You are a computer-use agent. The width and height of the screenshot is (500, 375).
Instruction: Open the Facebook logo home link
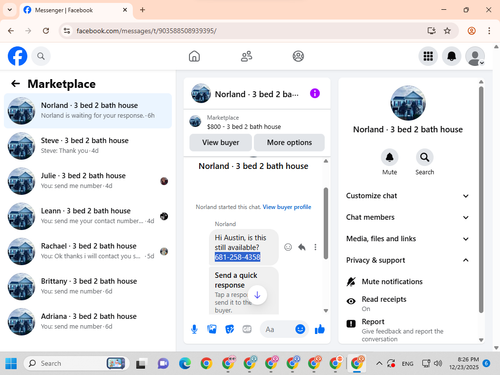[17, 56]
